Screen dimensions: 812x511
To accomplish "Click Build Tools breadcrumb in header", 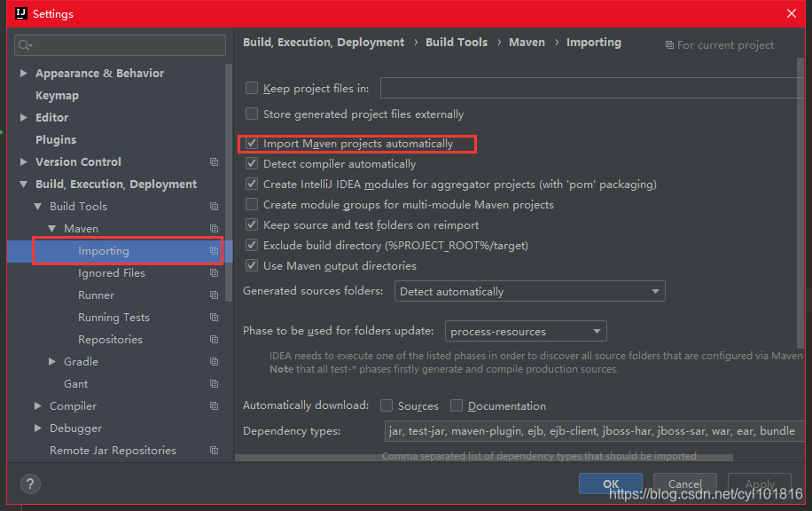I will (457, 42).
